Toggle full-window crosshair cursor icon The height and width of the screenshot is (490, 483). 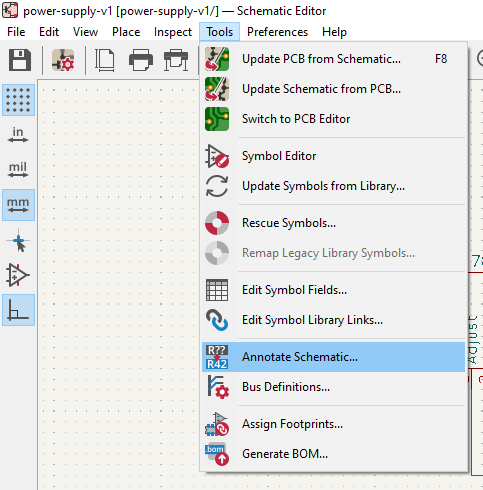click(x=18, y=240)
